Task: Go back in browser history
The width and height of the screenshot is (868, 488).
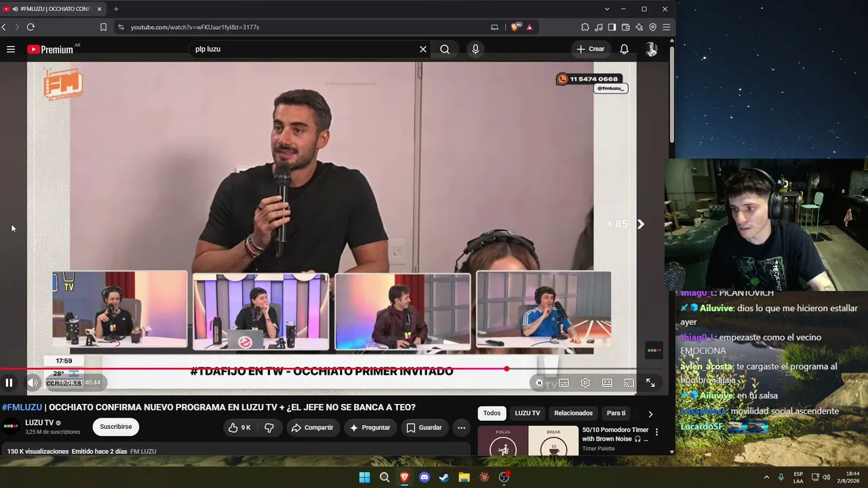Action: tap(4, 27)
